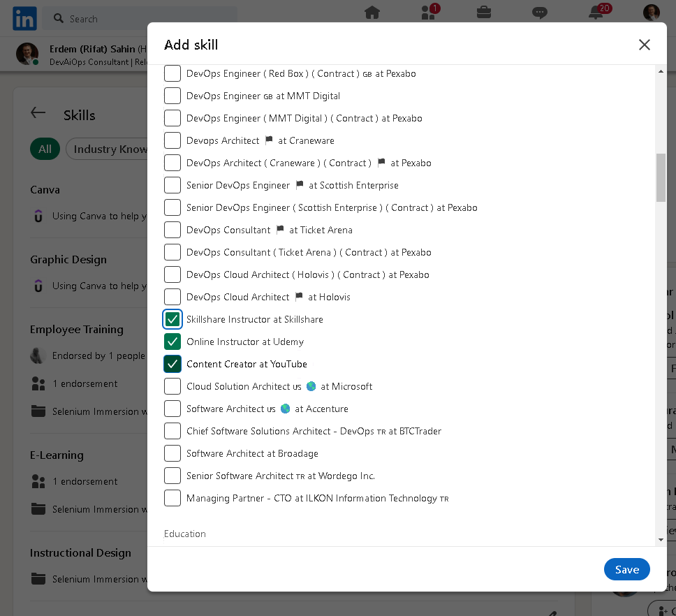Viewport: 676px width, 616px height.
Task: Uncheck Skillshare Instructor at Skillshare
Action: 172,319
